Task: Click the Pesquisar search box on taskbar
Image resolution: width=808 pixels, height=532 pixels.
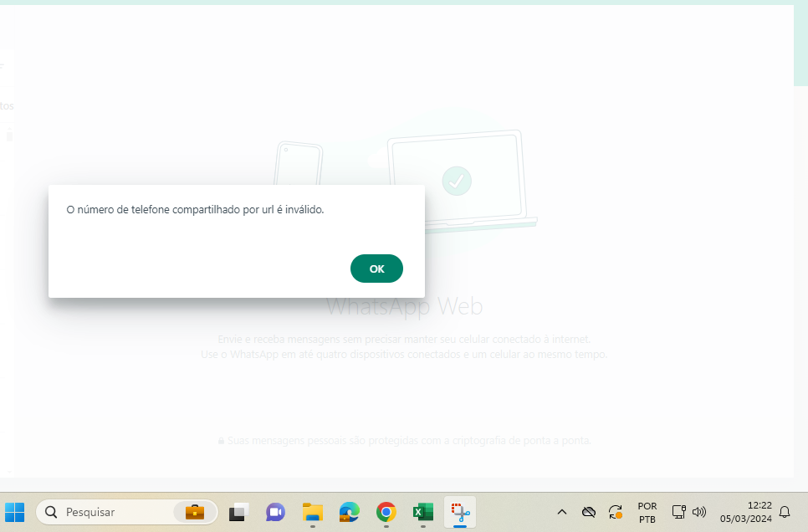Action: 127,512
